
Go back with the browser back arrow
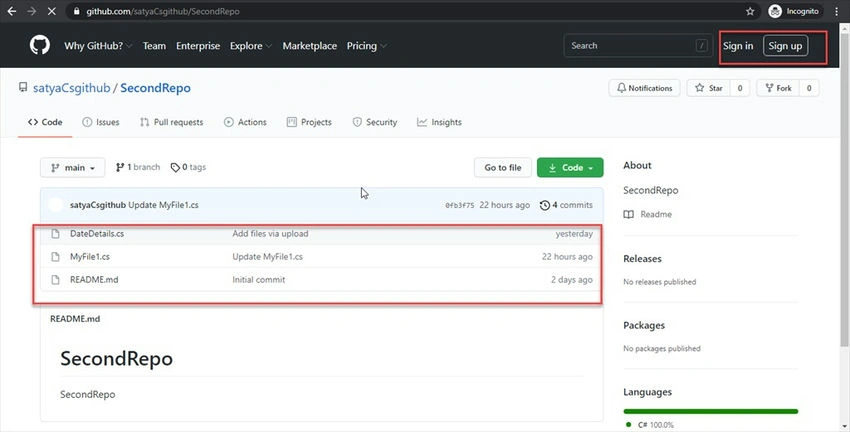pyautogui.click(x=12, y=11)
